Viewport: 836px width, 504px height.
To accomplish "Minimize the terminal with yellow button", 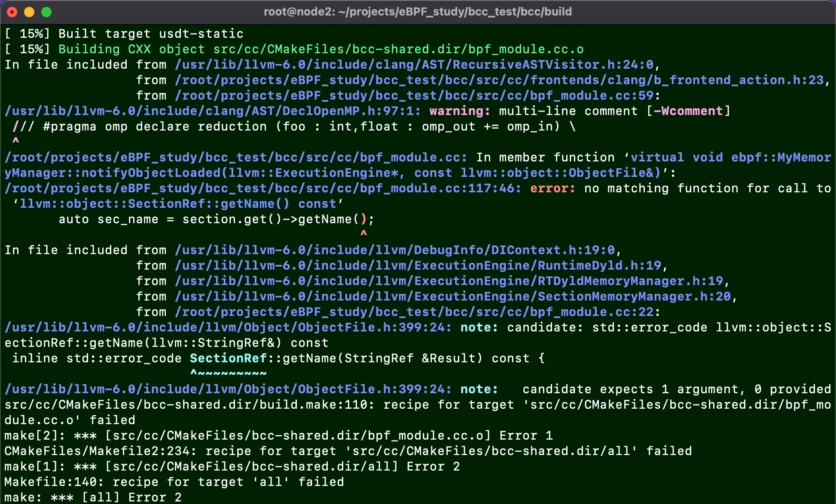I will coord(29,12).
